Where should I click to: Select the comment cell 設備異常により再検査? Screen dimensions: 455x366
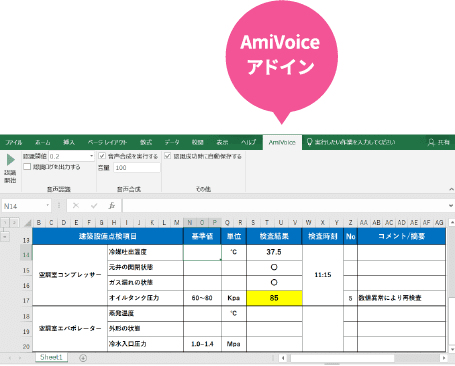401,298
